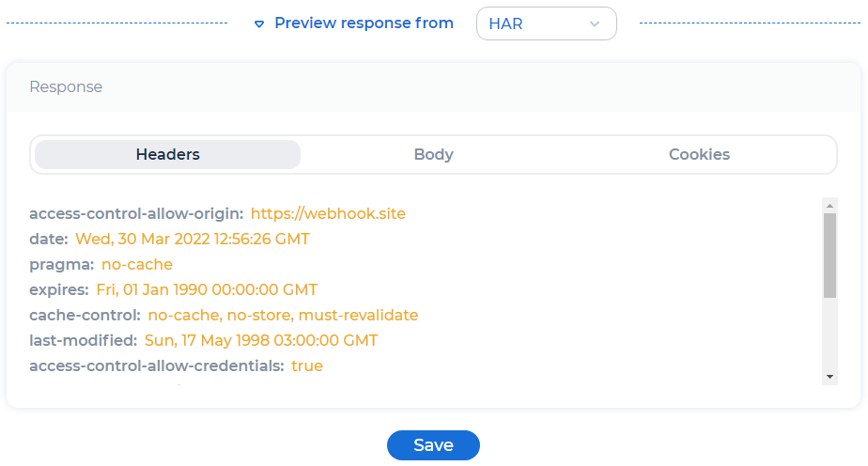Switch to the Cookies tab
This screenshot has height=466, width=868.
(699, 154)
